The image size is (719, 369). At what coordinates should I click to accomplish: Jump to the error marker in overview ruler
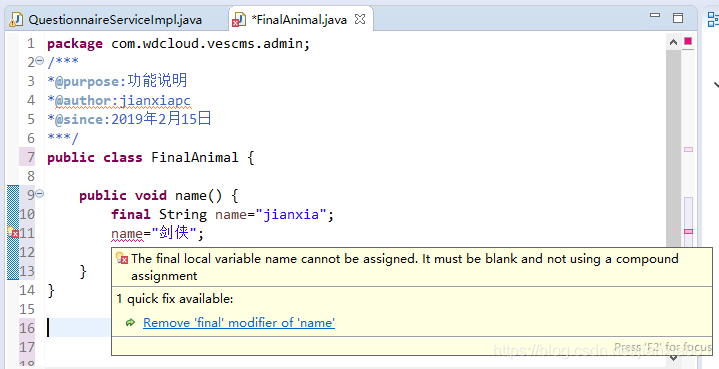click(688, 231)
